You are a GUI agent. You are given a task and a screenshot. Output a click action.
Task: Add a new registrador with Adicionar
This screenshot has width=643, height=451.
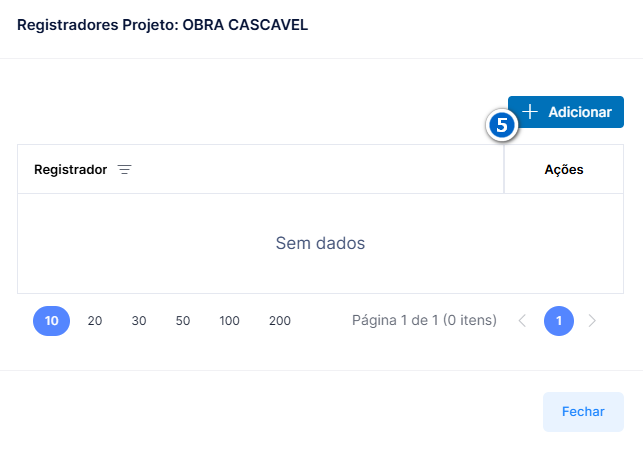click(566, 112)
